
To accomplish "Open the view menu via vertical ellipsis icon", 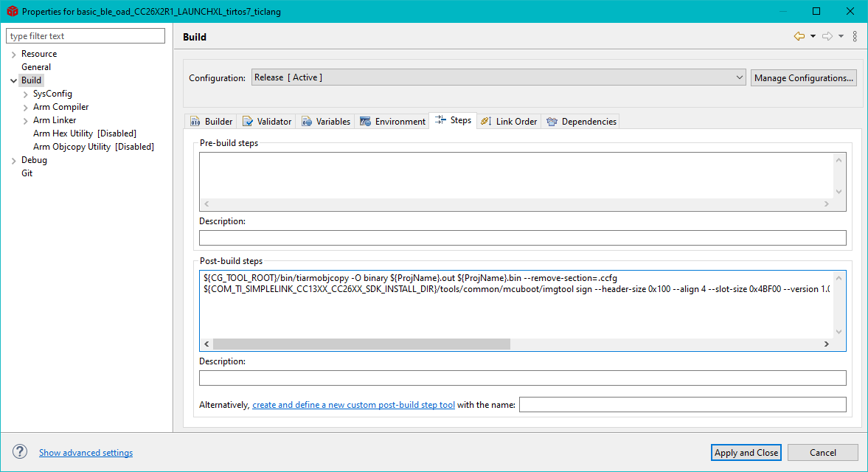I will pyautogui.click(x=855, y=35).
